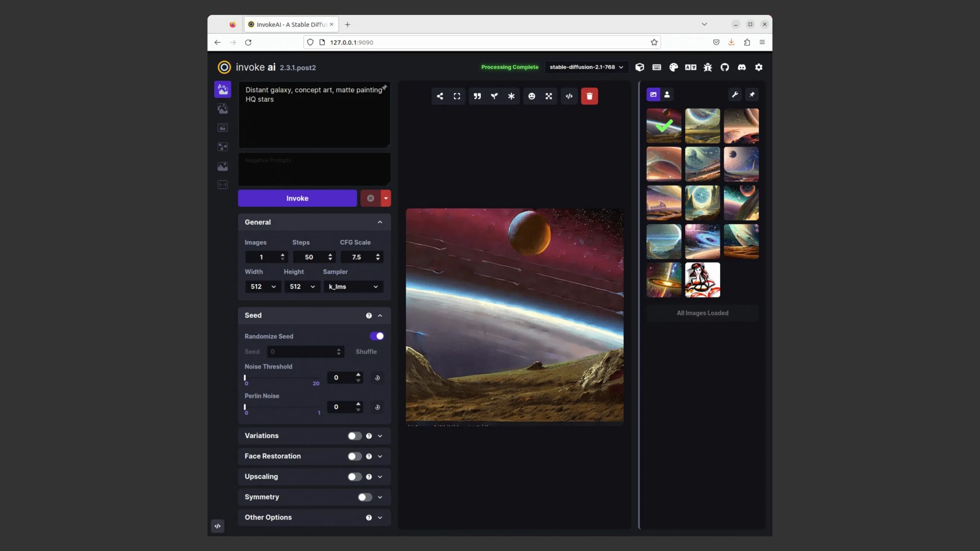Enable the Variations toggle
The image size is (980, 551).
353,436
